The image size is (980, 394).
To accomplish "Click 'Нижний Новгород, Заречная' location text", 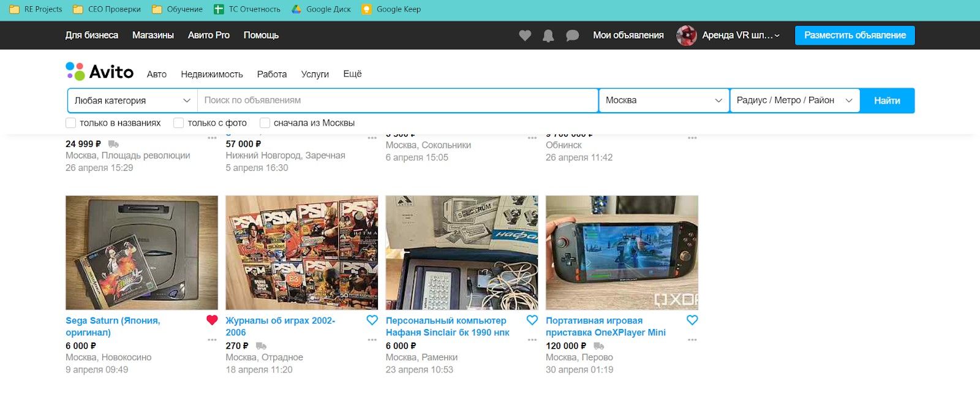I will pyautogui.click(x=285, y=156).
